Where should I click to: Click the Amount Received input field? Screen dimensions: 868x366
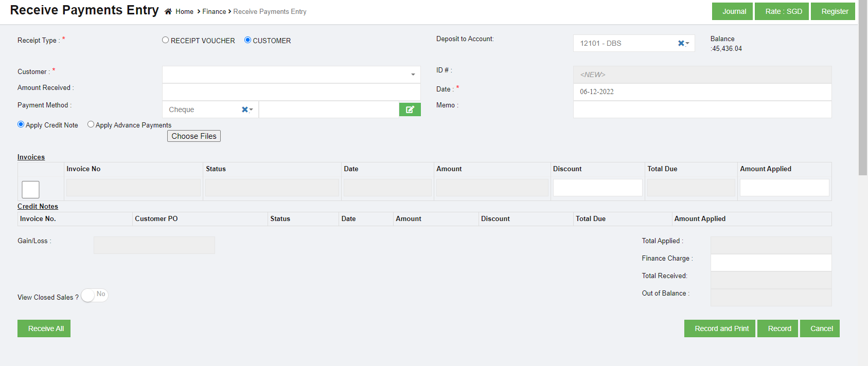pos(291,92)
